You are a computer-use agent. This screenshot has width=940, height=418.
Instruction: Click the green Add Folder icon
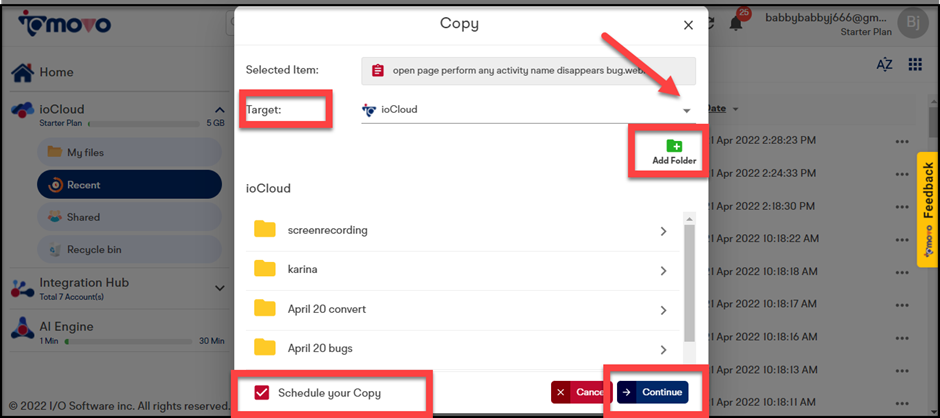pos(674,145)
